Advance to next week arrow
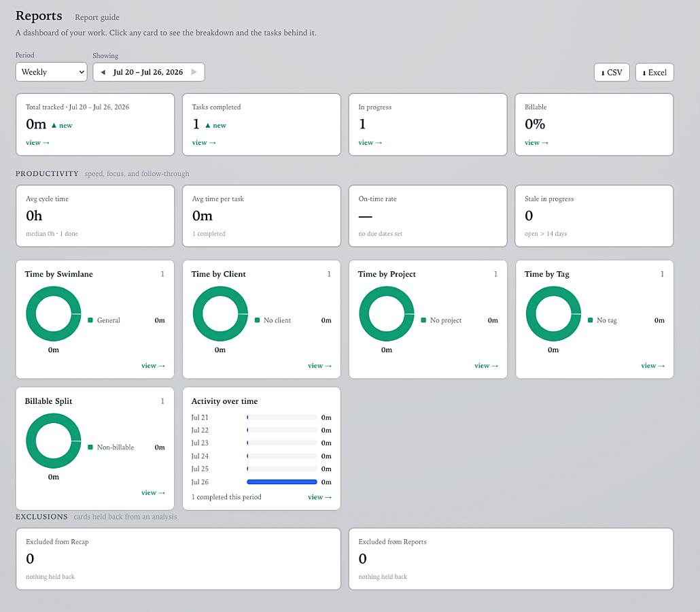Image resolution: width=700 pixels, height=612 pixels. tap(194, 72)
